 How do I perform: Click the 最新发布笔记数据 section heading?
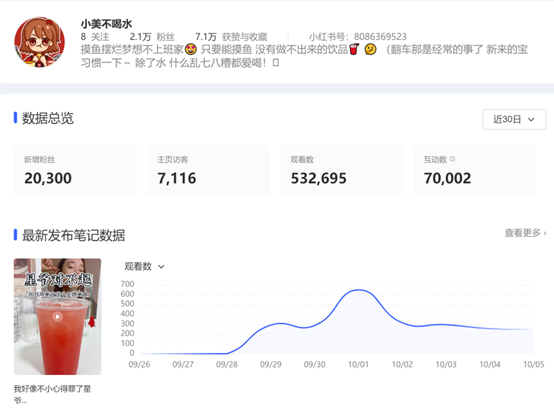(73, 235)
